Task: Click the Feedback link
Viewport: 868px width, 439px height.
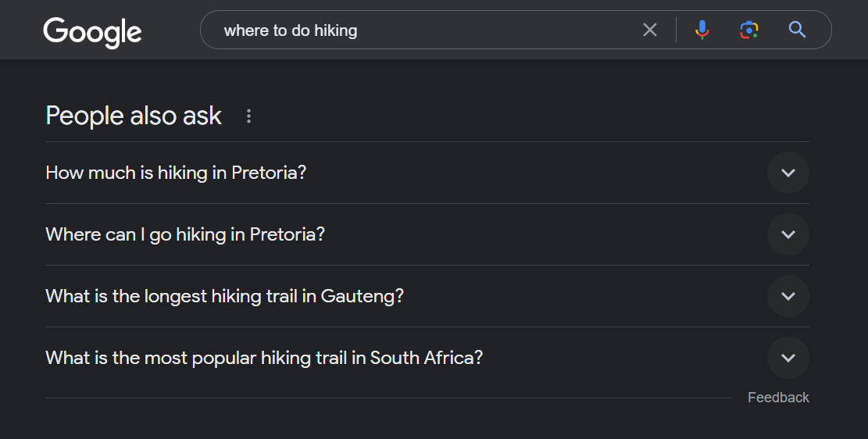Action: pos(777,398)
